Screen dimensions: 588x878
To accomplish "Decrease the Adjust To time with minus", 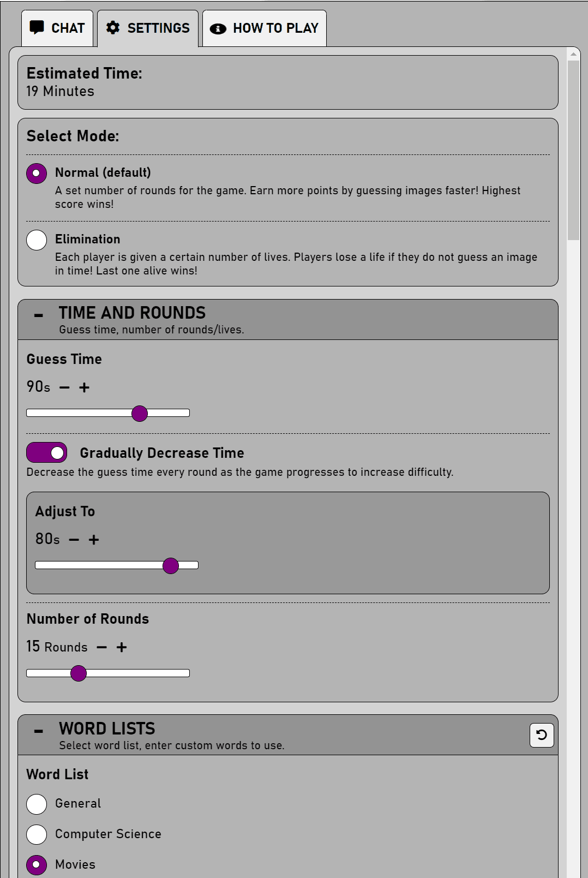I will coord(74,540).
